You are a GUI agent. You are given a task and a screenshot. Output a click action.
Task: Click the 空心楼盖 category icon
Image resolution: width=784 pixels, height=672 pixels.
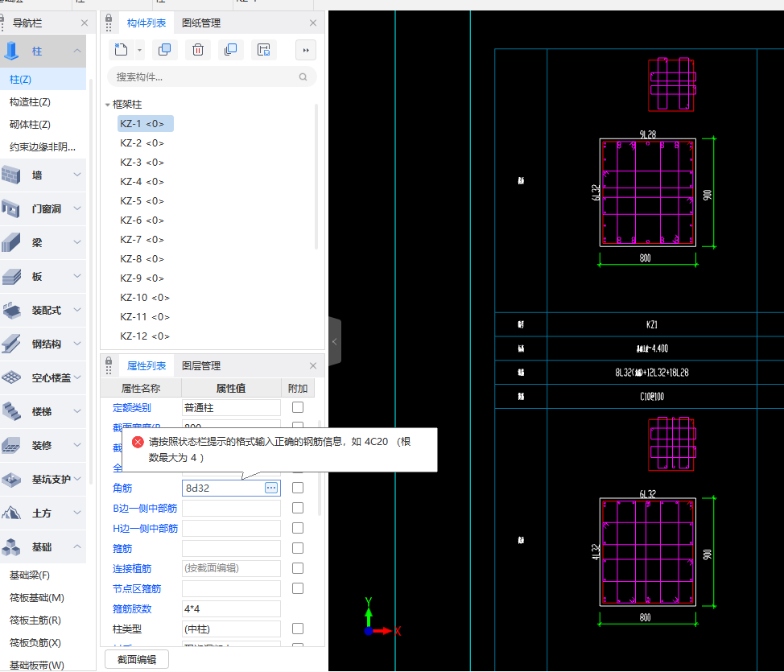[11, 377]
